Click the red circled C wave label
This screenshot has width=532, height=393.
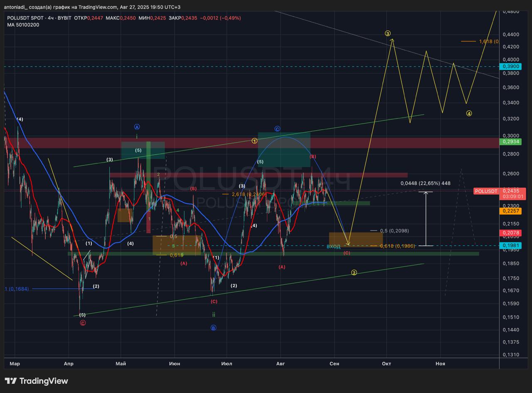click(83, 323)
